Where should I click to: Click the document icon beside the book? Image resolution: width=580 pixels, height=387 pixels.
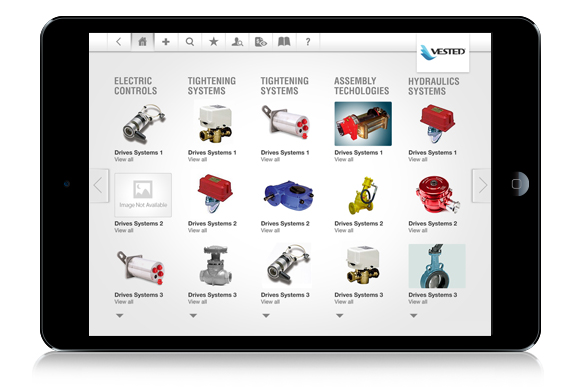(x=261, y=42)
